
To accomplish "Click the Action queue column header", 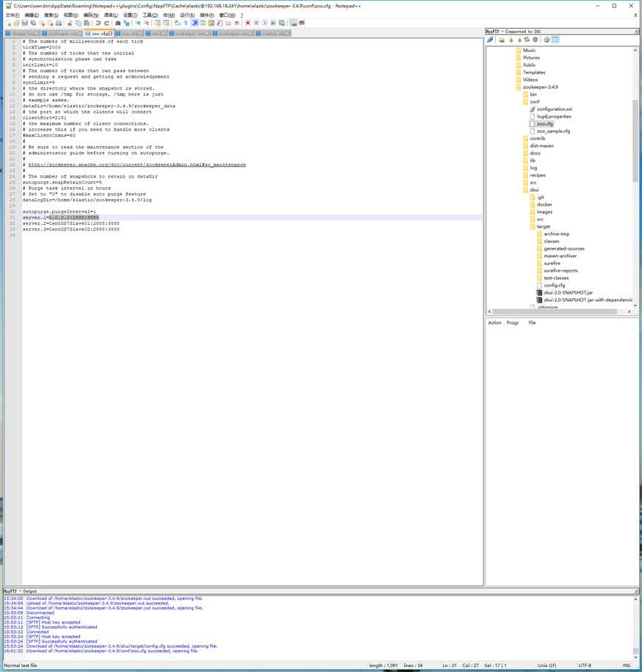I will coord(494,322).
